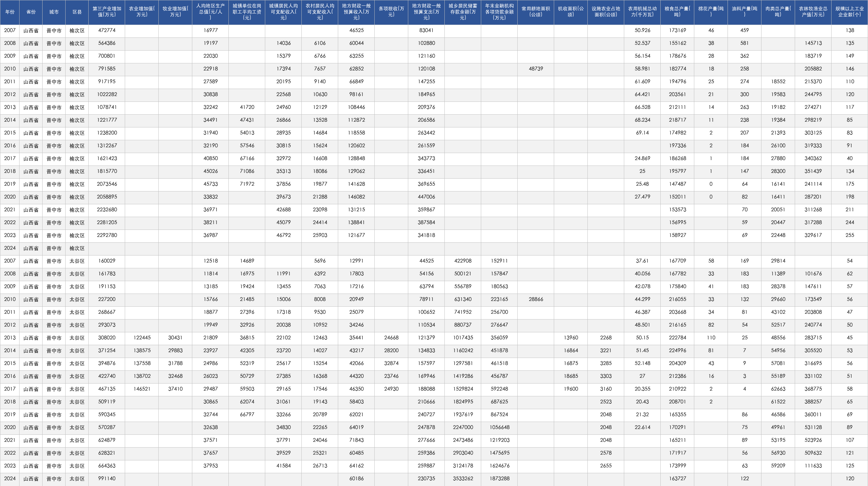The height and width of the screenshot is (486, 868).
Task: Click the 规模以上工业企业数 column header
Action: click(x=849, y=12)
